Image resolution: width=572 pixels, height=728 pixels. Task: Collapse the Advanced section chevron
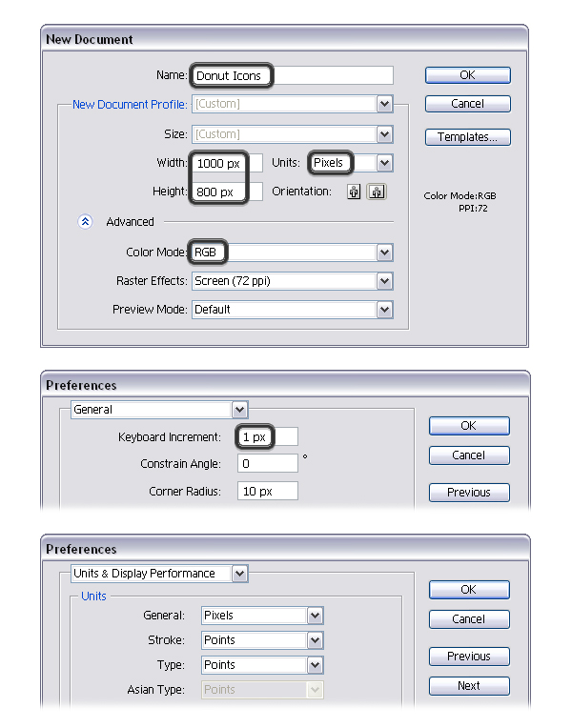click(85, 221)
